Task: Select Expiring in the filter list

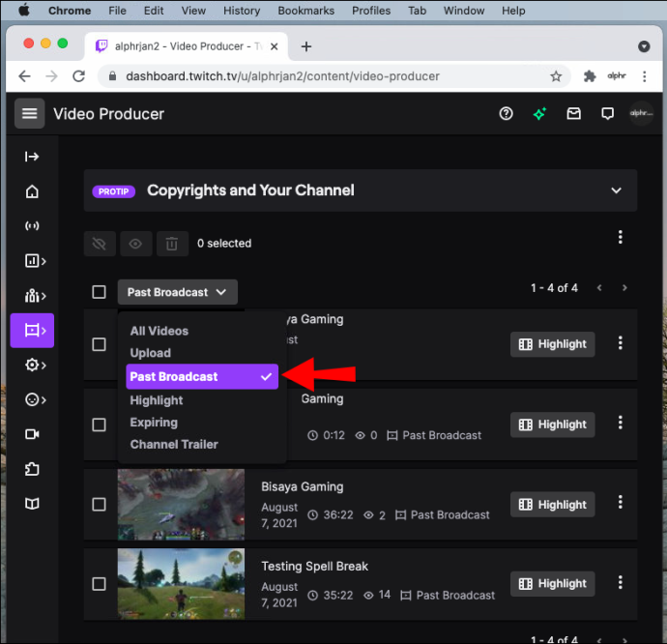Action: pos(154,423)
